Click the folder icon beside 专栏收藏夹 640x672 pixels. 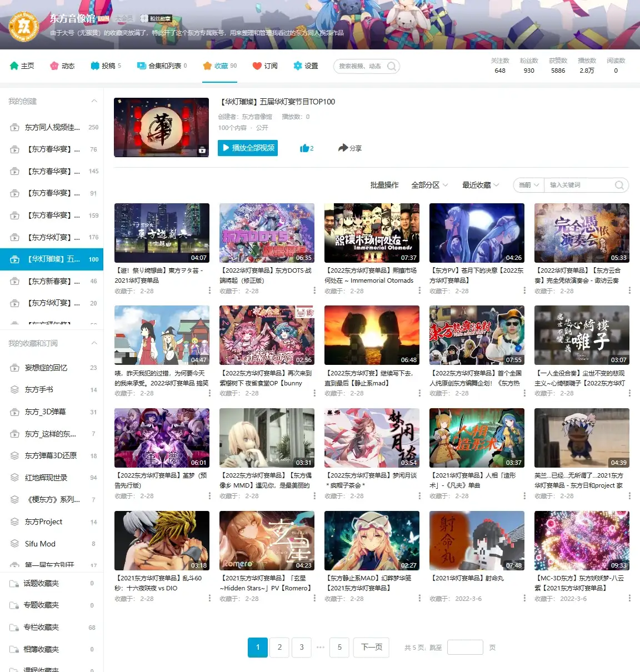pos(14,627)
